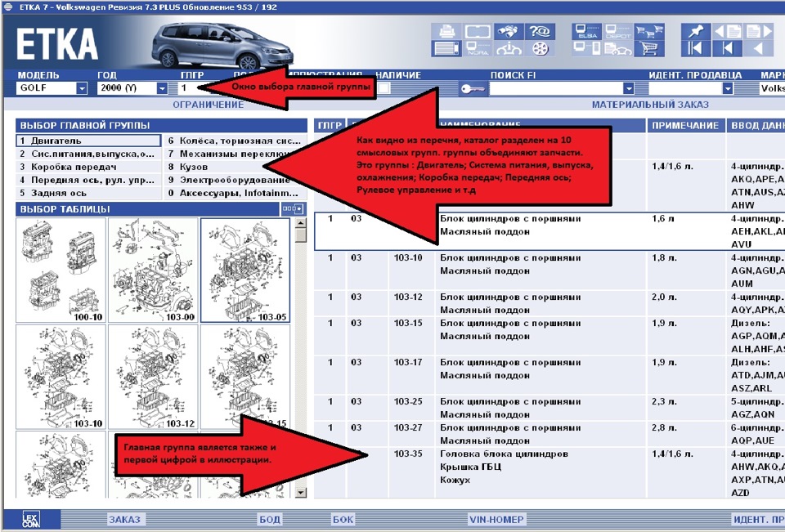Expand the ИДЕНТ. ПРОДАВЦА dropdown arrow

(728, 88)
